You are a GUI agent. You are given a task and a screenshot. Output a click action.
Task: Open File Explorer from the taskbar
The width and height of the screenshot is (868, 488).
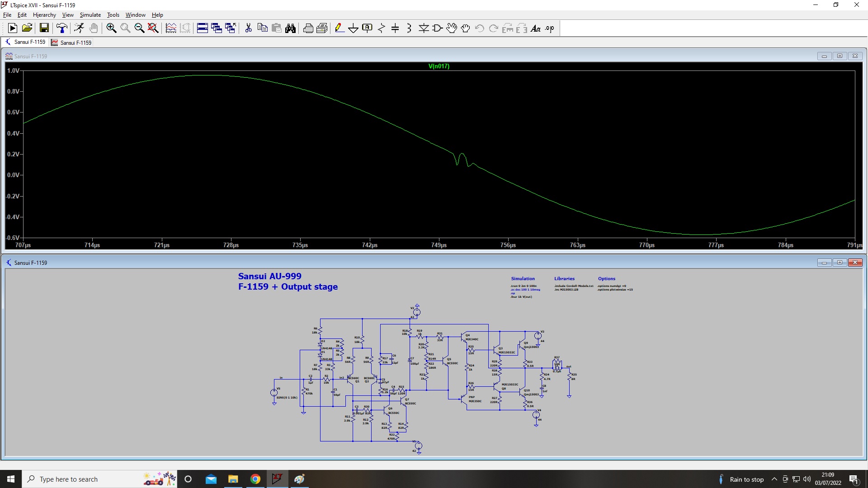[233, 479]
